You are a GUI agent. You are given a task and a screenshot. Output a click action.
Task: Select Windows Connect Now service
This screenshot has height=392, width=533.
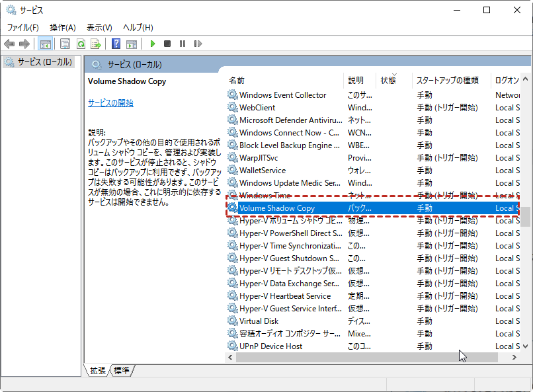(x=373, y=132)
